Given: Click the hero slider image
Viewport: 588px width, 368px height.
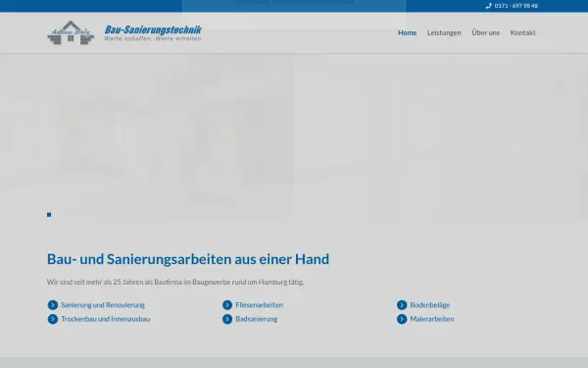Looking at the screenshot, I should (x=294, y=138).
